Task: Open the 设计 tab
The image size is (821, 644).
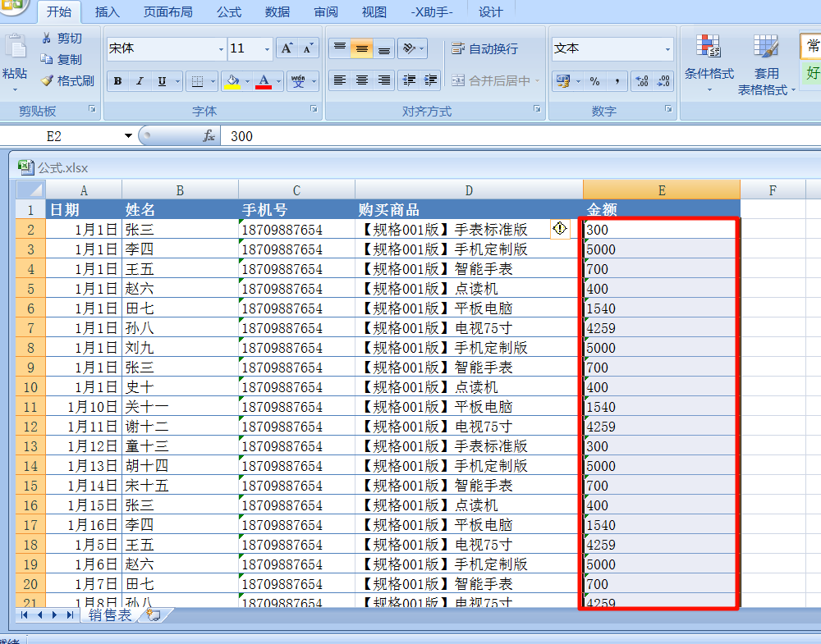Action: pos(491,11)
